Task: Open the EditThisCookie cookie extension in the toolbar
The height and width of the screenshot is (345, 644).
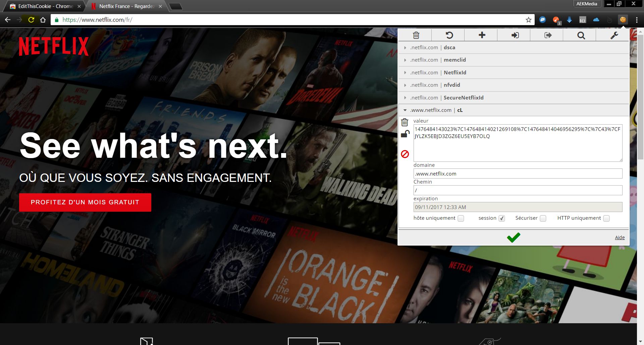Action: (623, 19)
